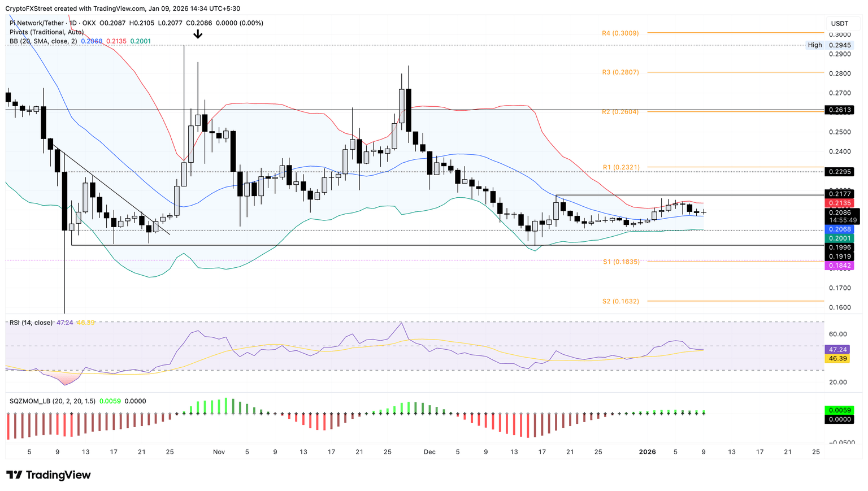Screen dimensions: 868x491
Task: Click the magenta 0.1842 price level swatch
Action: (x=840, y=266)
